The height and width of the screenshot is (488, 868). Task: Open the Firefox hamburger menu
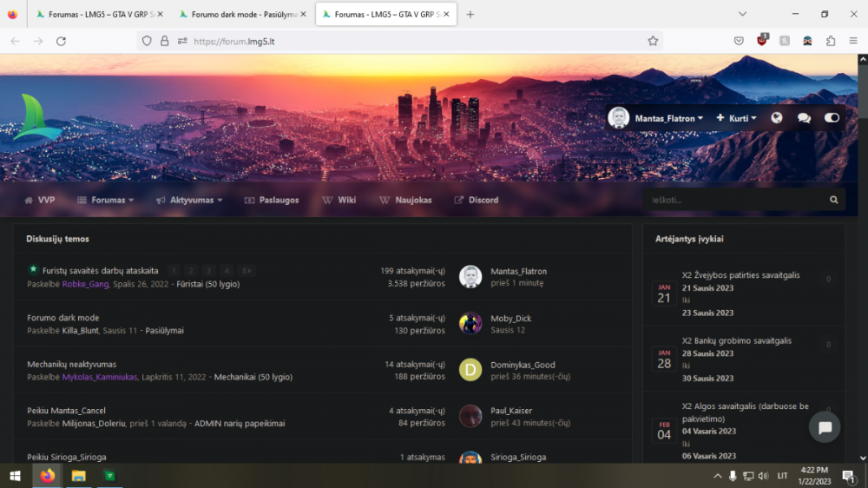[853, 41]
